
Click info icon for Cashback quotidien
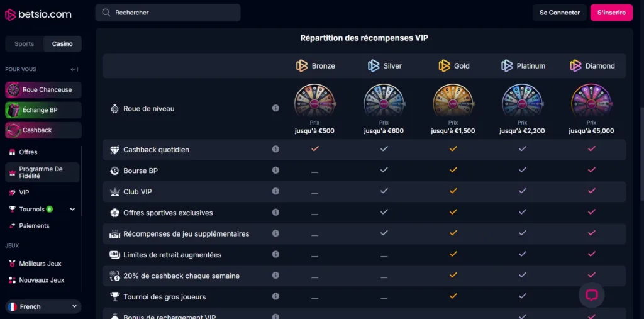coord(275,150)
